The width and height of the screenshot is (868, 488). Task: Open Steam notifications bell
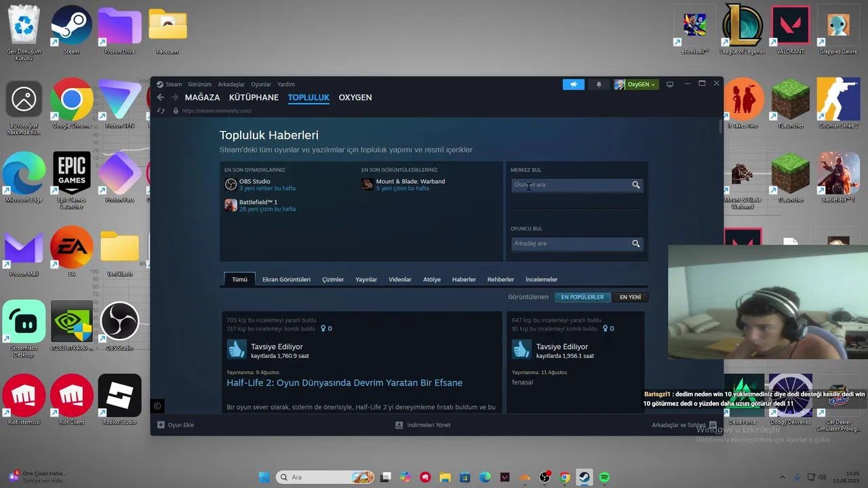pos(599,84)
